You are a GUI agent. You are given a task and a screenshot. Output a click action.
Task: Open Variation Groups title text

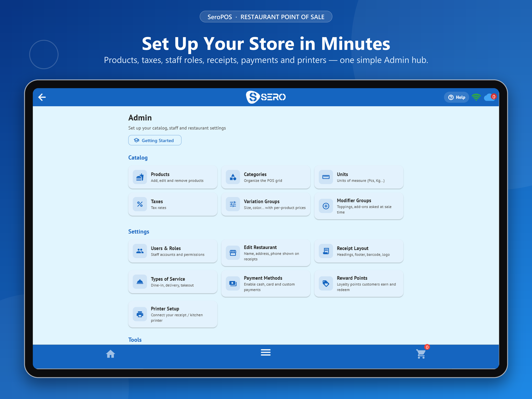coord(262,201)
